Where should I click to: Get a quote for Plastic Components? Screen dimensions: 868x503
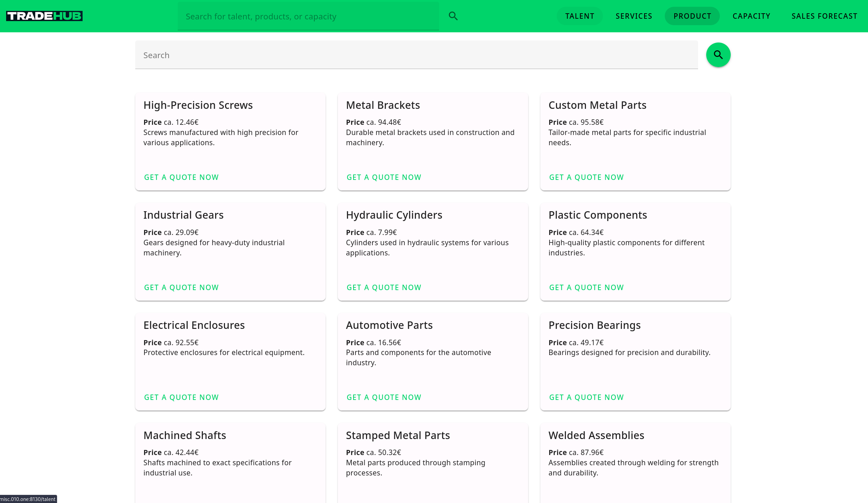(x=586, y=287)
